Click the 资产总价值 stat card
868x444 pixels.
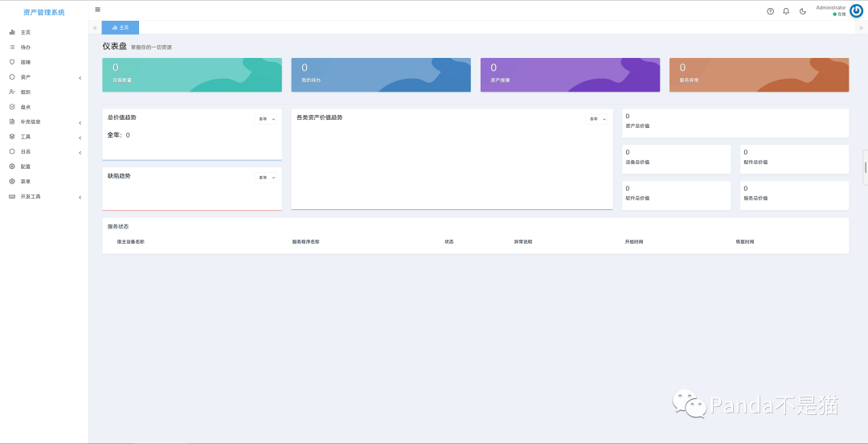(x=735, y=123)
